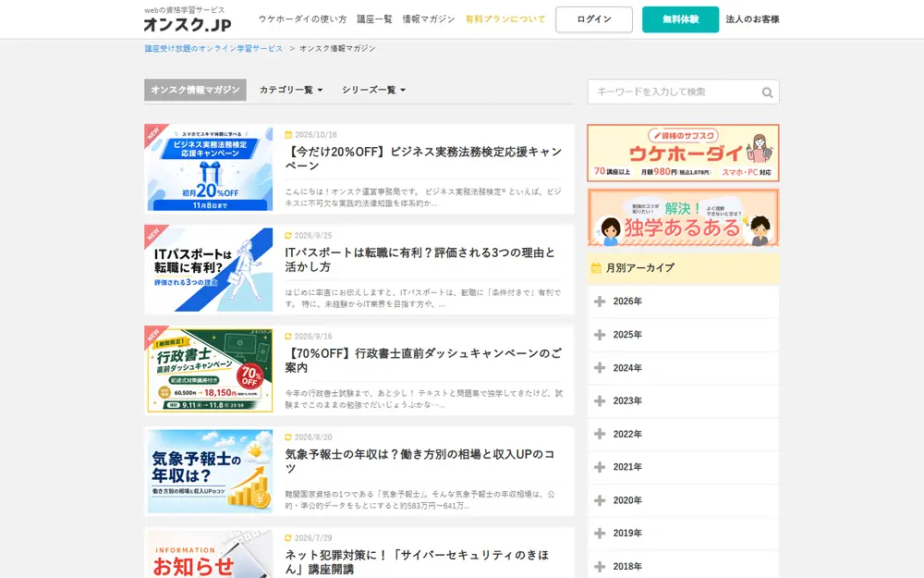
Task: Open the カテゴリ一覧 dropdown
Action: 291,90
